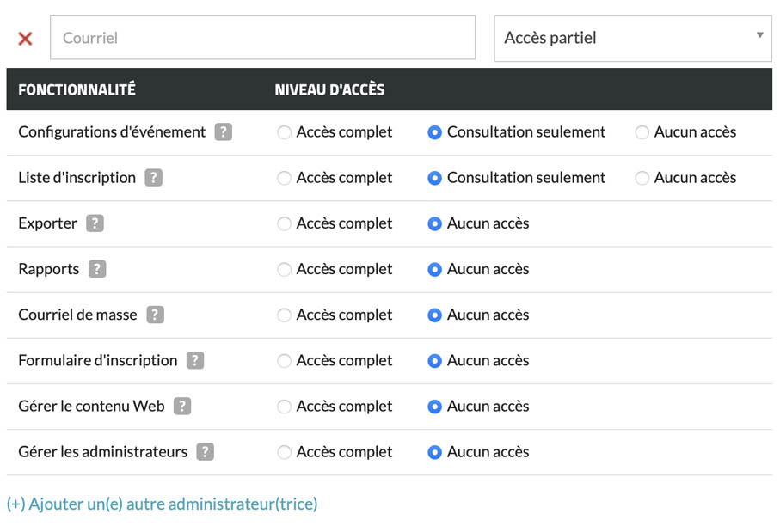This screenshot has height=532, width=780.
Task: Open help icon for Configurations d'événement
Action: coord(224,132)
